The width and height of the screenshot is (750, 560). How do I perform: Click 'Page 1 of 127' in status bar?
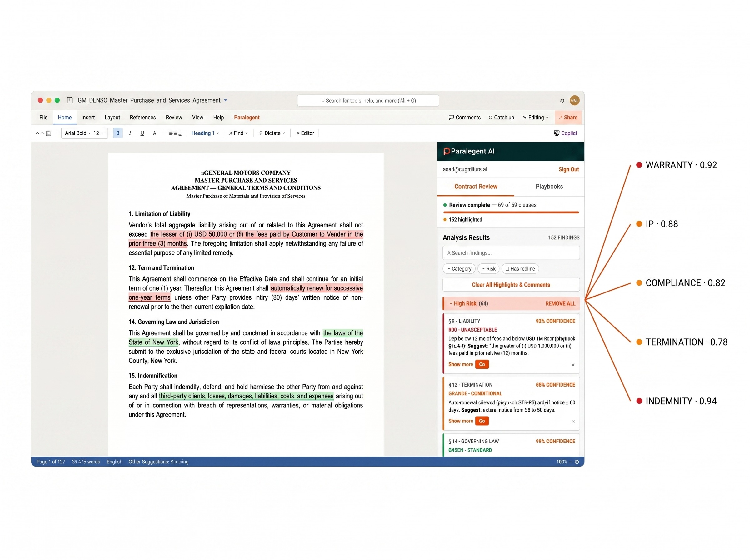[x=51, y=462]
